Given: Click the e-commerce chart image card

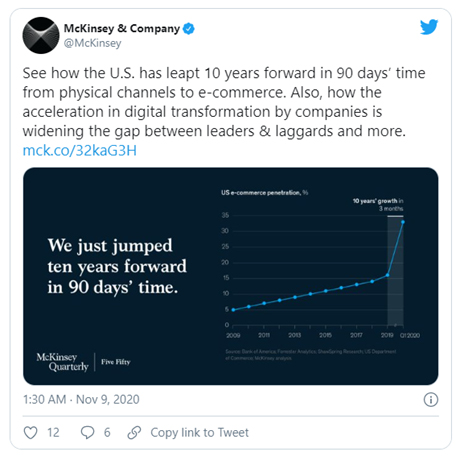Looking at the screenshot, I should tap(231, 276).
